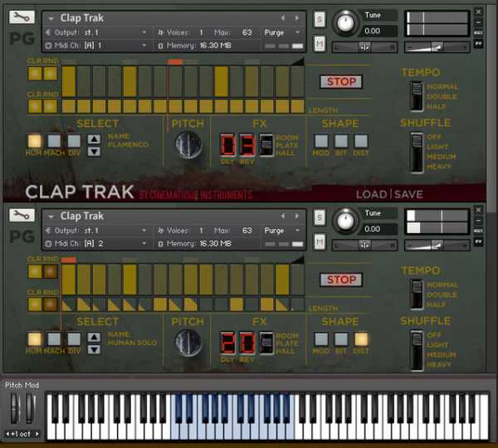Click STOP button in top instrument
The image size is (498, 448).
click(341, 81)
